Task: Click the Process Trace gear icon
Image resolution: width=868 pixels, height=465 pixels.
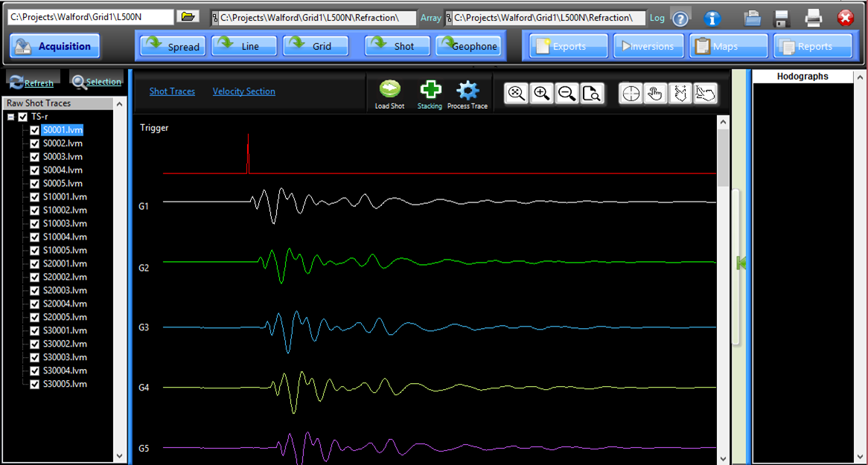Action: 467,90
